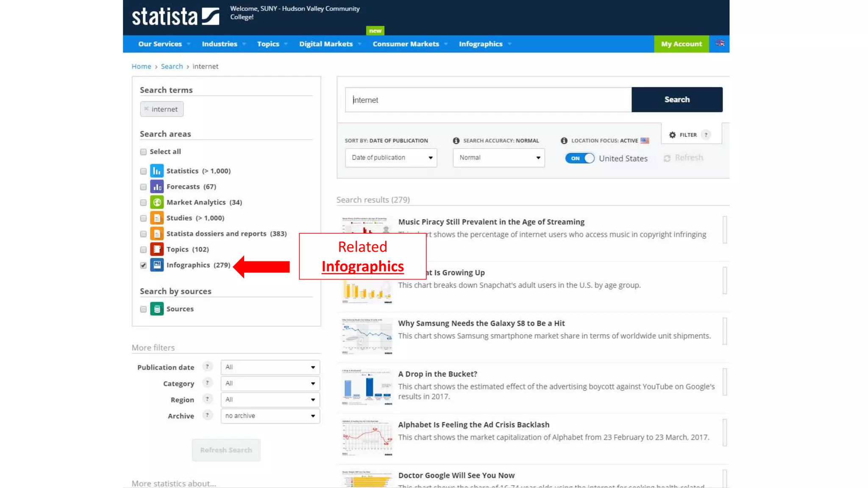Check the Select all checkbox

coord(143,152)
